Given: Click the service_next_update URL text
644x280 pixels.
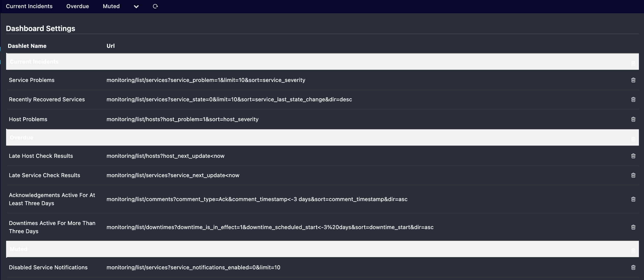Looking at the screenshot, I should point(173,175).
